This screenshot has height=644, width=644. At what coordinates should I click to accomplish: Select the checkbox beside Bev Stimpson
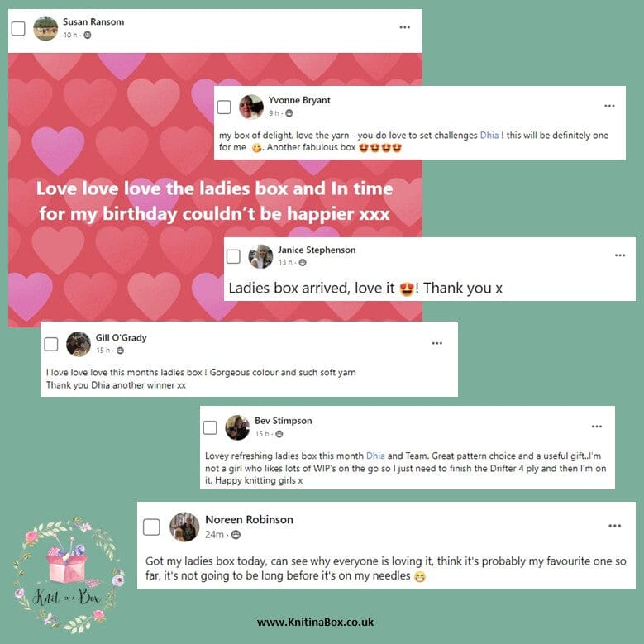210,427
